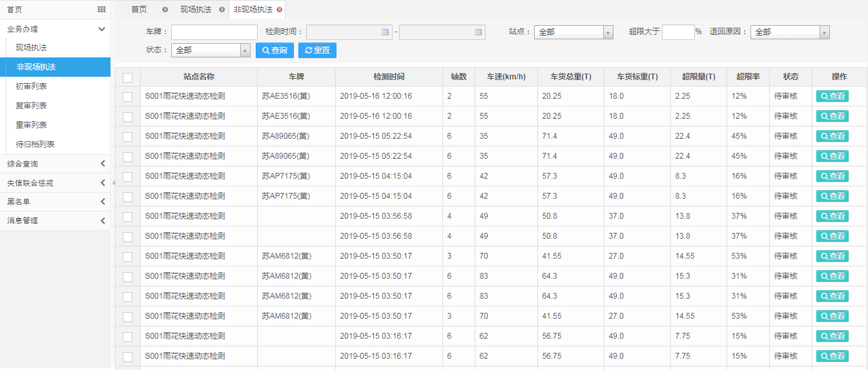868x378 pixels.
Task: Click the 车货总重(T) column header
Action: 571,77
